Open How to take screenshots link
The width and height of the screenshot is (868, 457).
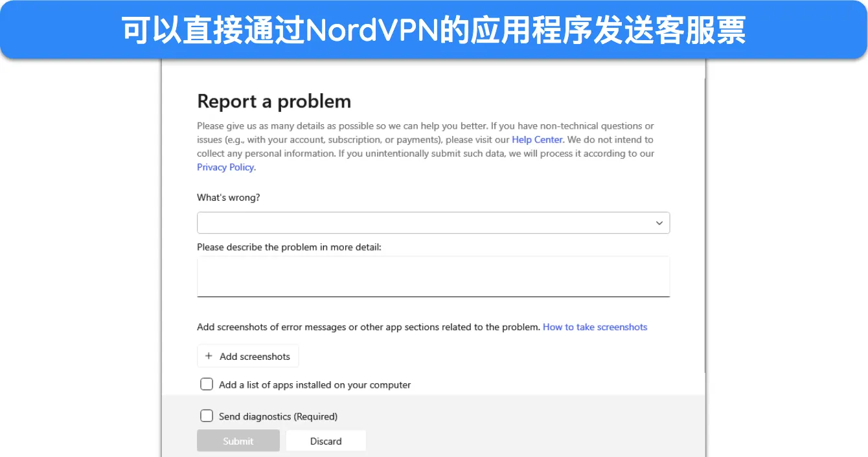tap(595, 327)
